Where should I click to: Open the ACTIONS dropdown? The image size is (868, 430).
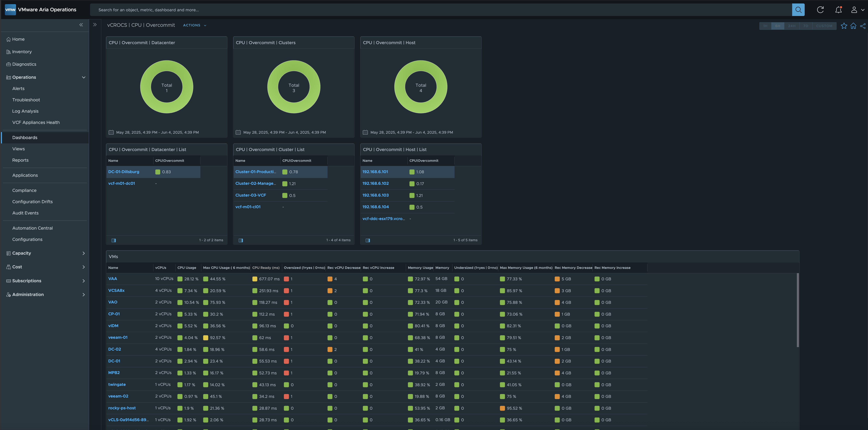pyautogui.click(x=194, y=25)
